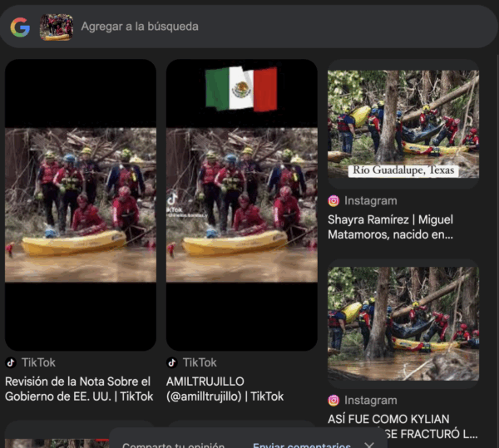Click the 'Instagram' source label above Shayra Ramírez

pos(371,201)
